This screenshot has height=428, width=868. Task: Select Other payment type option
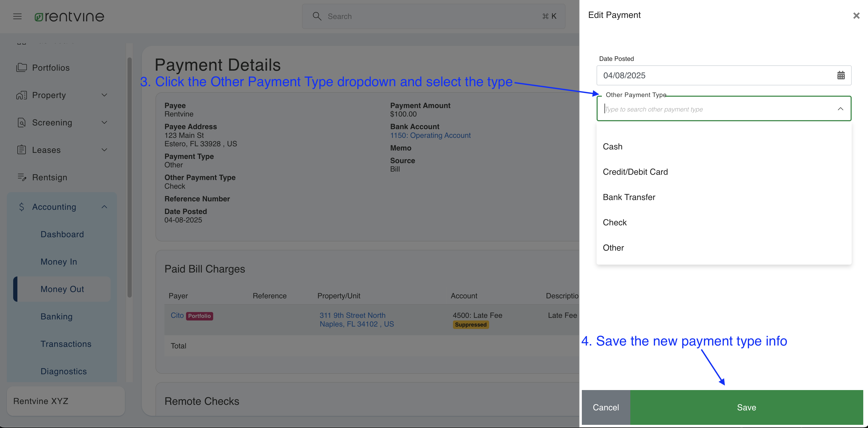click(x=724, y=248)
